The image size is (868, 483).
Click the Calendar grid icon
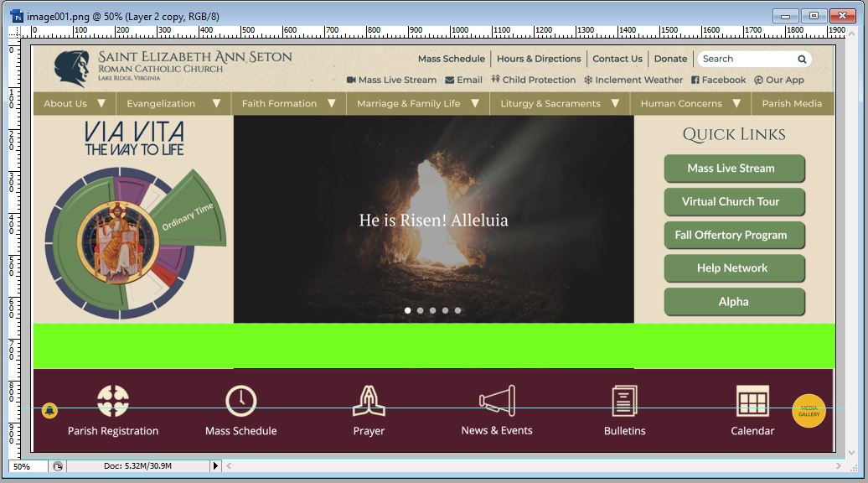tap(752, 401)
